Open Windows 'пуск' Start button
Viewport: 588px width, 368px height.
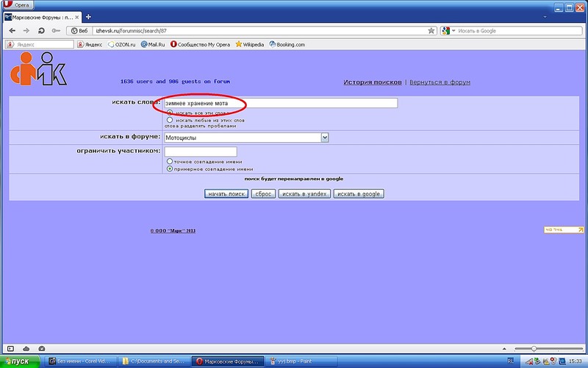pyautogui.click(x=16, y=361)
